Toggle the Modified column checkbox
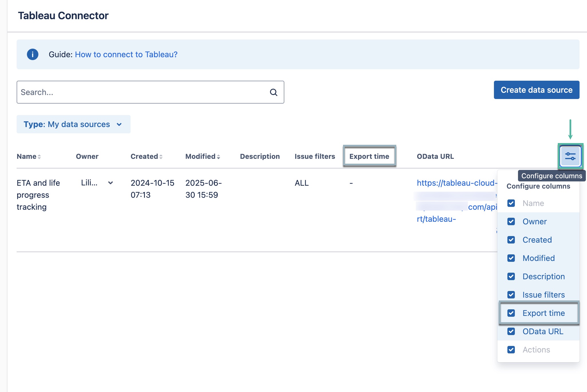This screenshot has width=587, height=392. [511, 258]
